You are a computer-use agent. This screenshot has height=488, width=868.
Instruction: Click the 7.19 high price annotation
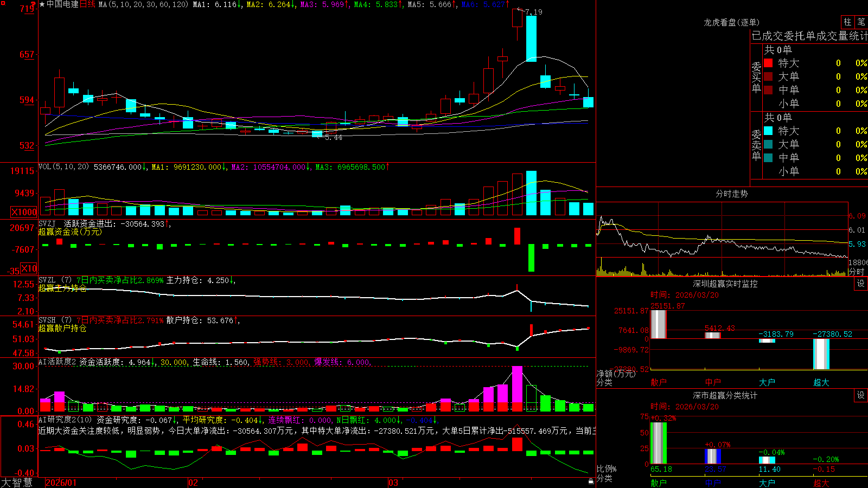click(x=534, y=12)
